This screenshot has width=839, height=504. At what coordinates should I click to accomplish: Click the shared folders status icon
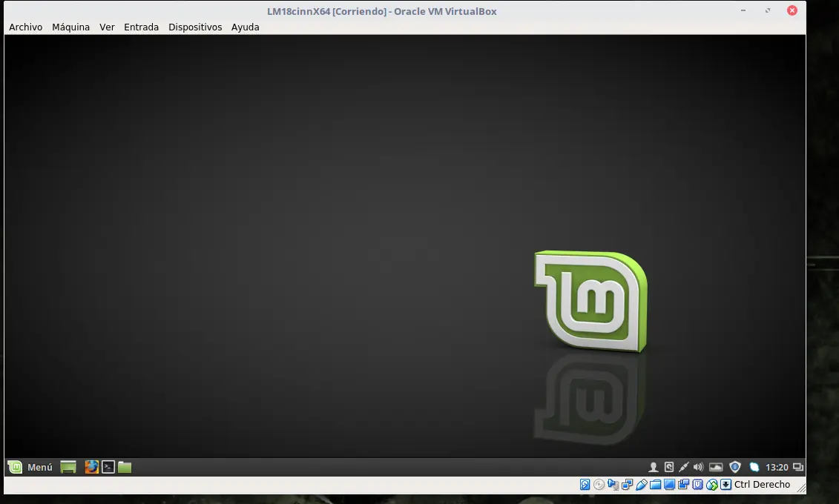click(x=655, y=484)
